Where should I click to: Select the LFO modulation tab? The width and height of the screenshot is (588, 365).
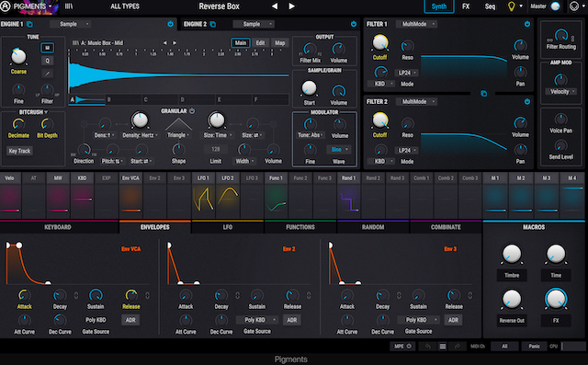(228, 227)
